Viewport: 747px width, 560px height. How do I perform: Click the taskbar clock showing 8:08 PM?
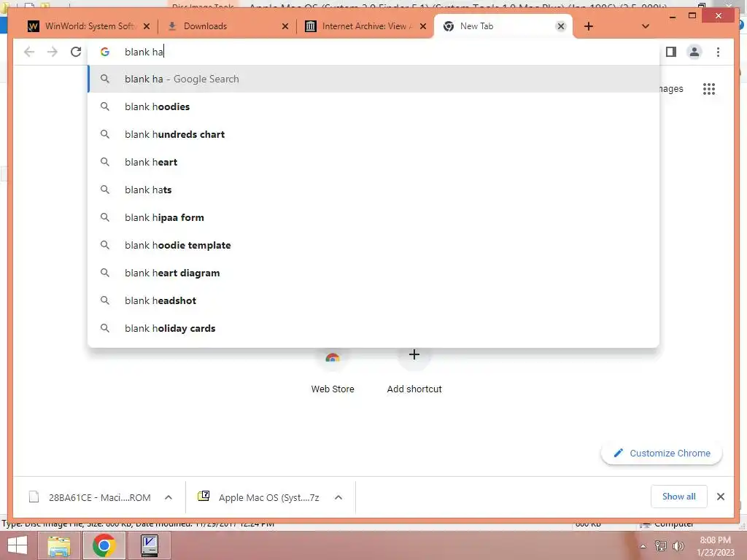point(716,546)
